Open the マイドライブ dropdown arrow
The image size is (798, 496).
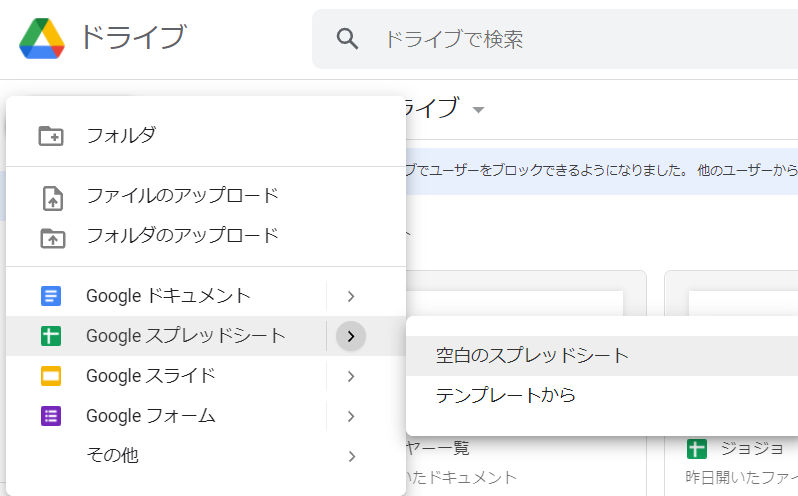pos(478,109)
